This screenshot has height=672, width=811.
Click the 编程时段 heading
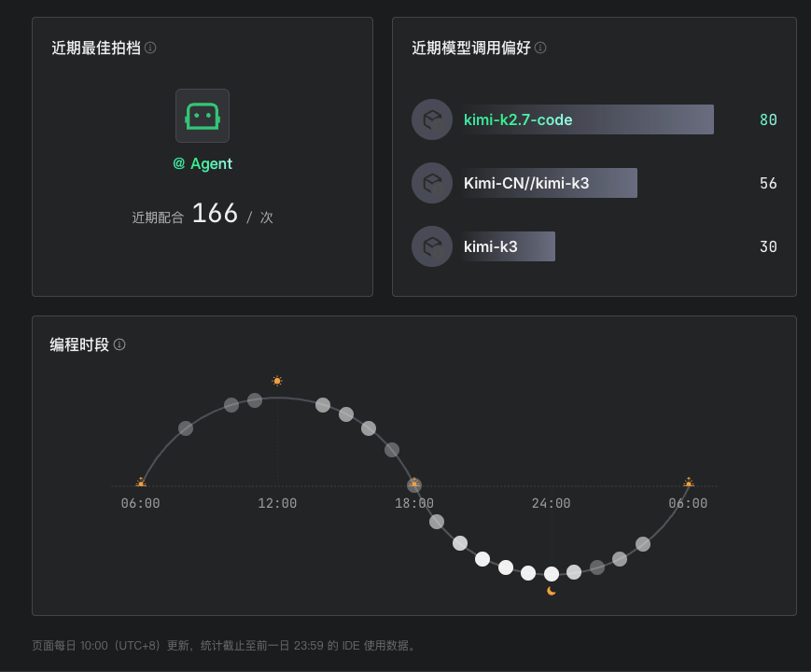[79, 344]
